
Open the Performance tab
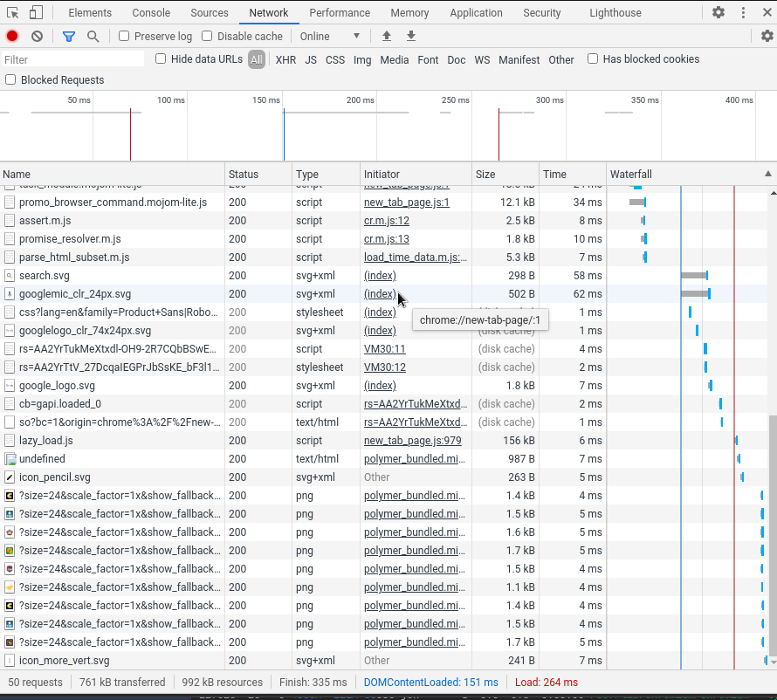[340, 13]
